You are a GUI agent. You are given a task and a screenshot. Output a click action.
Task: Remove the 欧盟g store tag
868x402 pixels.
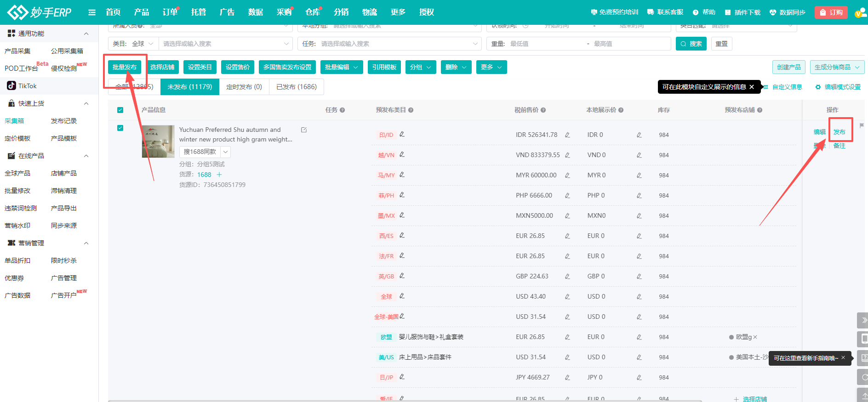pyautogui.click(x=755, y=337)
